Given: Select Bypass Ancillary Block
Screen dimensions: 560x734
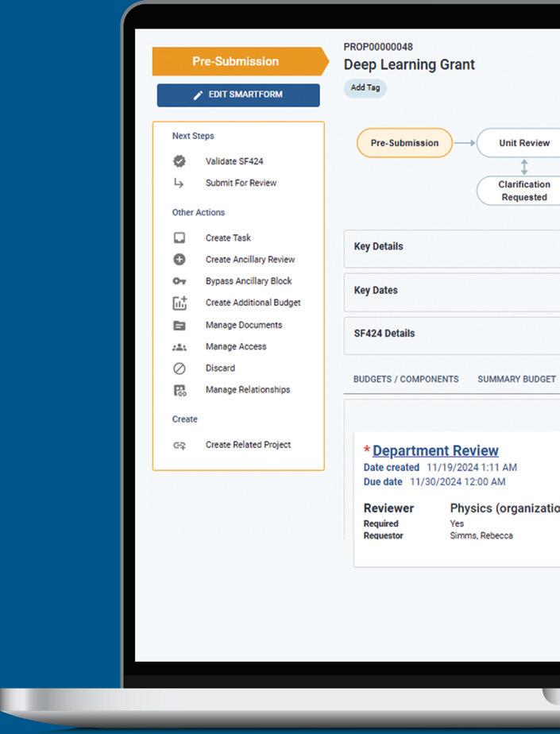Looking at the screenshot, I should point(249,281).
